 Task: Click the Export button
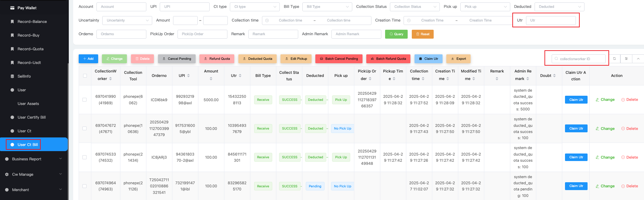[x=458, y=59]
